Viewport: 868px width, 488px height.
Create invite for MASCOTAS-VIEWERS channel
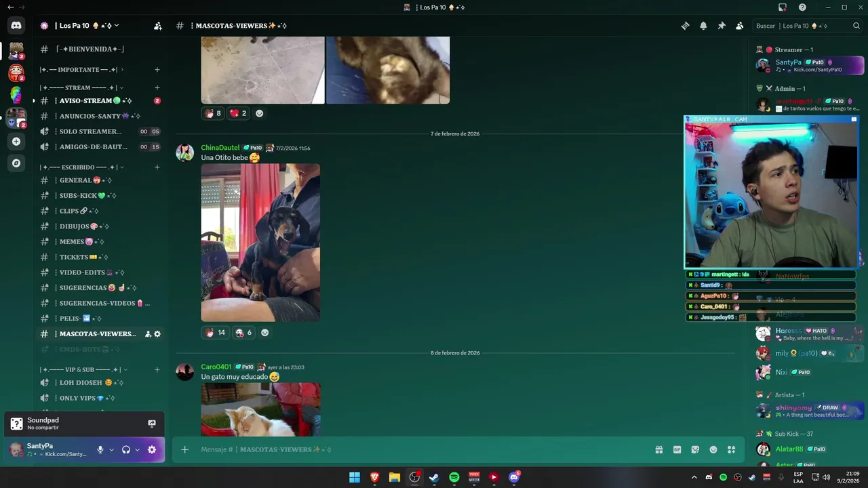point(148,334)
